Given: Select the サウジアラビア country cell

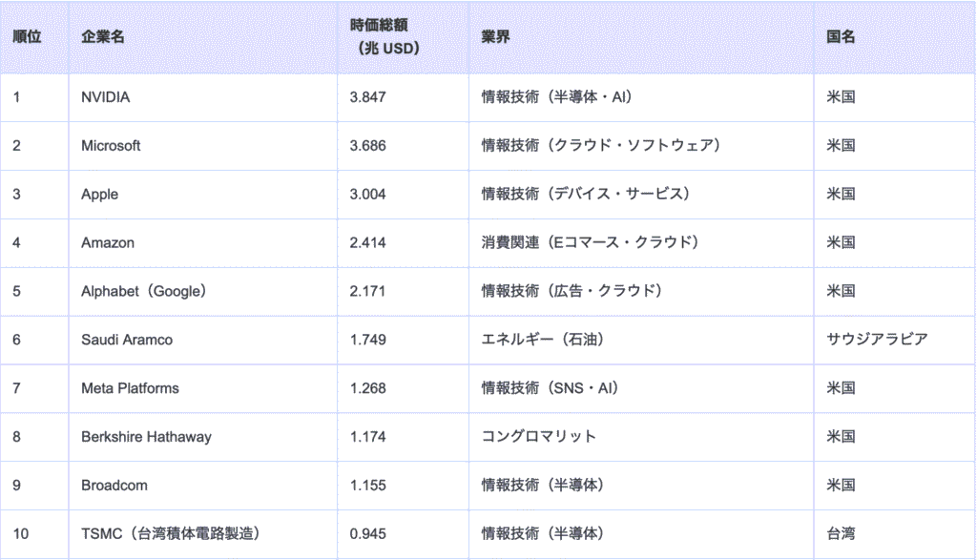Looking at the screenshot, I should (877, 340).
